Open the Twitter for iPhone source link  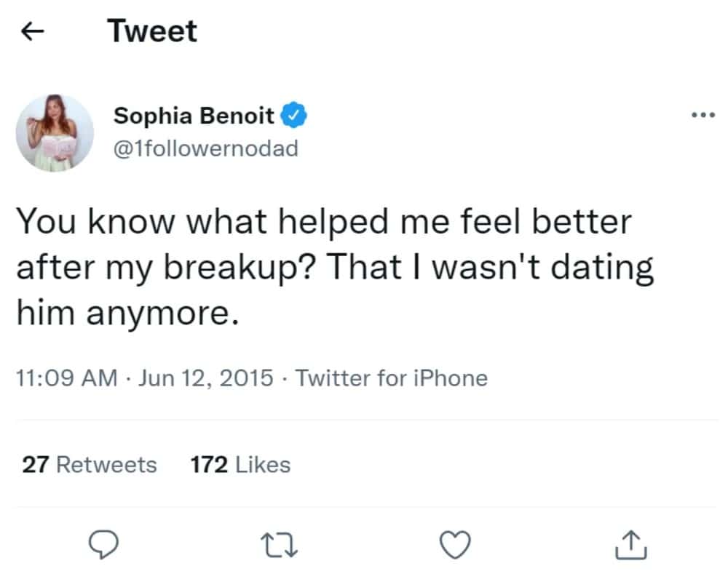point(392,378)
